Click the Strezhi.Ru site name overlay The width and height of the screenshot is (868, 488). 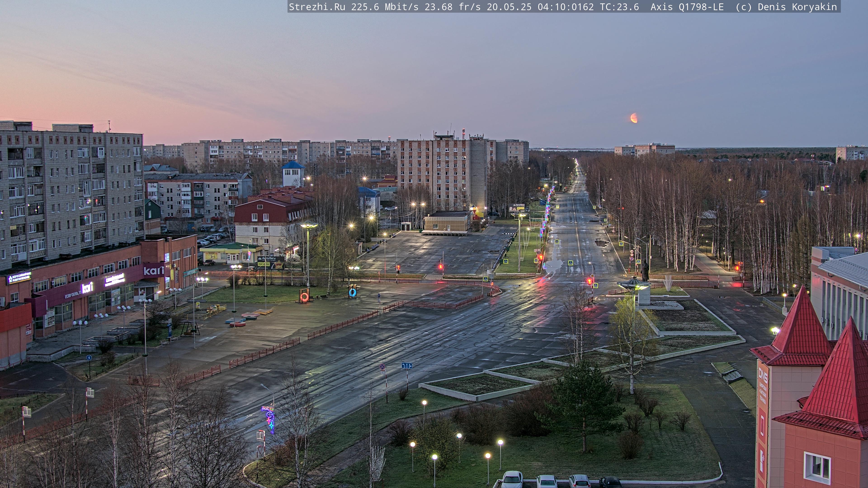[x=317, y=7]
